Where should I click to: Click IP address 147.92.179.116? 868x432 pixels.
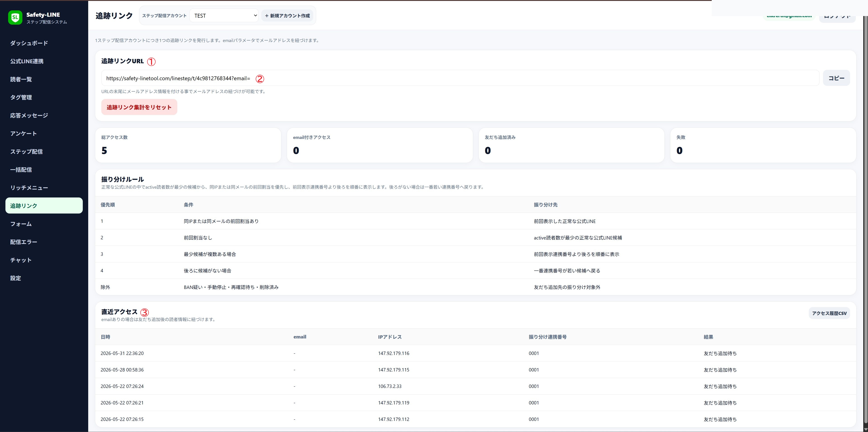click(x=394, y=353)
